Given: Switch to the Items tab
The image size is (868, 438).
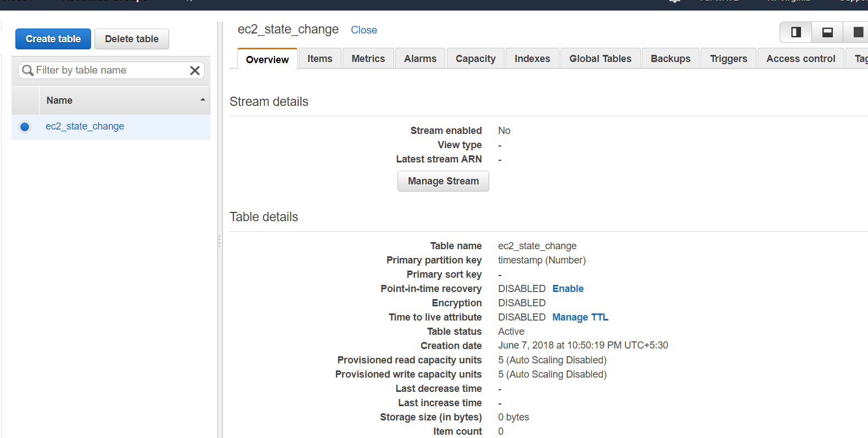Looking at the screenshot, I should pyautogui.click(x=320, y=58).
